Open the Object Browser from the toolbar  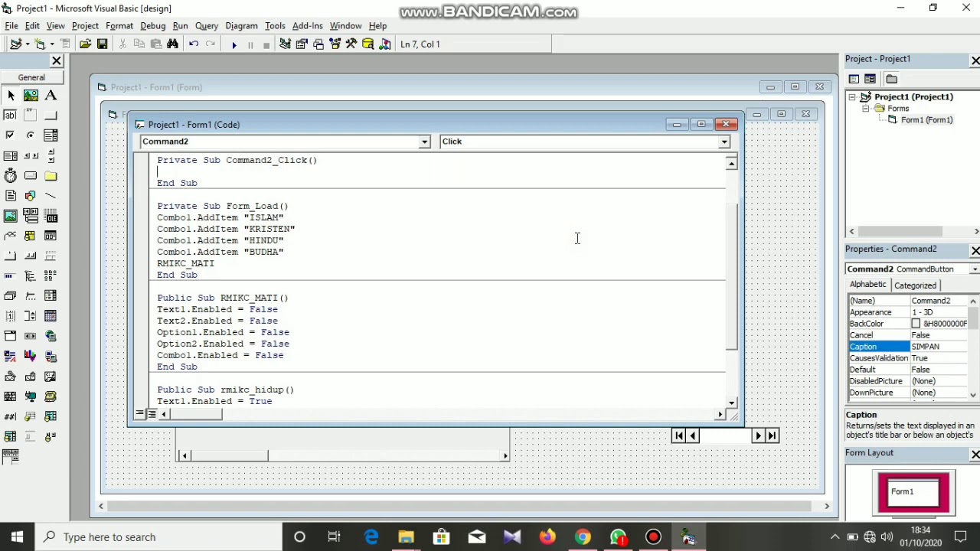click(x=335, y=44)
